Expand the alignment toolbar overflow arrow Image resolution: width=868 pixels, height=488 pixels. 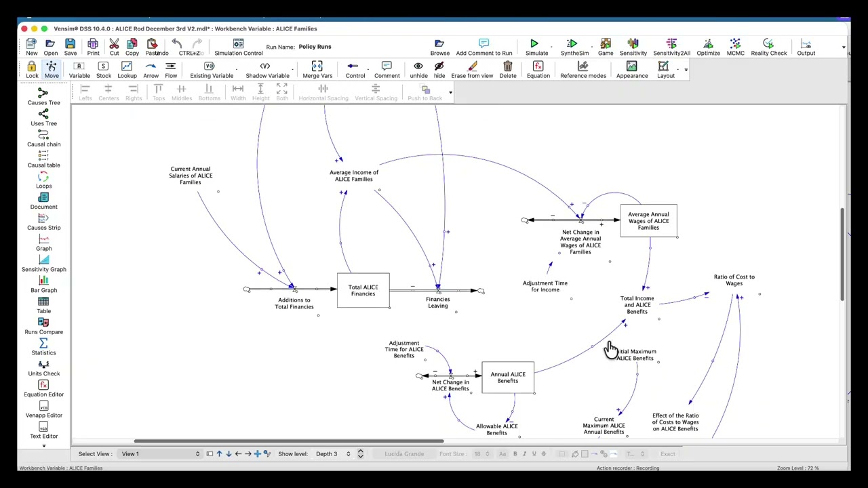[x=450, y=93]
